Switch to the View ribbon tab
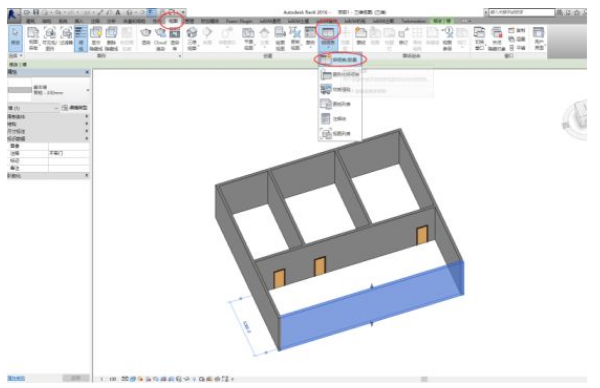This screenshot has width=600, height=388. click(x=173, y=21)
